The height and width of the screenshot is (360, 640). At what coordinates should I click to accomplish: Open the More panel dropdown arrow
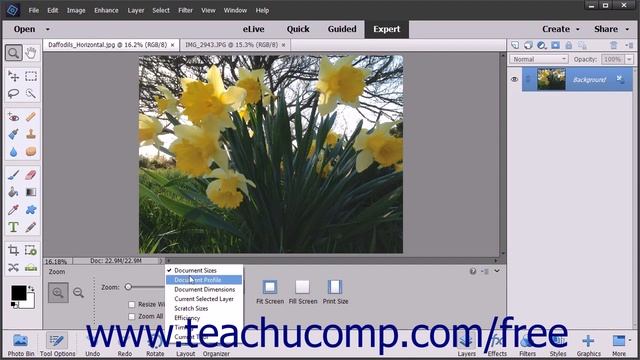pyautogui.click(x=630, y=340)
